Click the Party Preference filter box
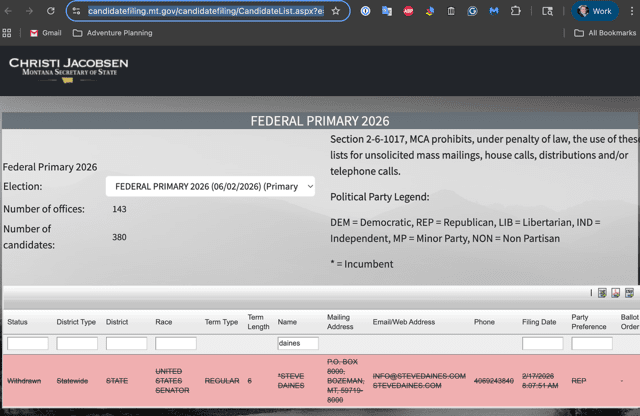This screenshot has width=640, height=416. [x=591, y=343]
